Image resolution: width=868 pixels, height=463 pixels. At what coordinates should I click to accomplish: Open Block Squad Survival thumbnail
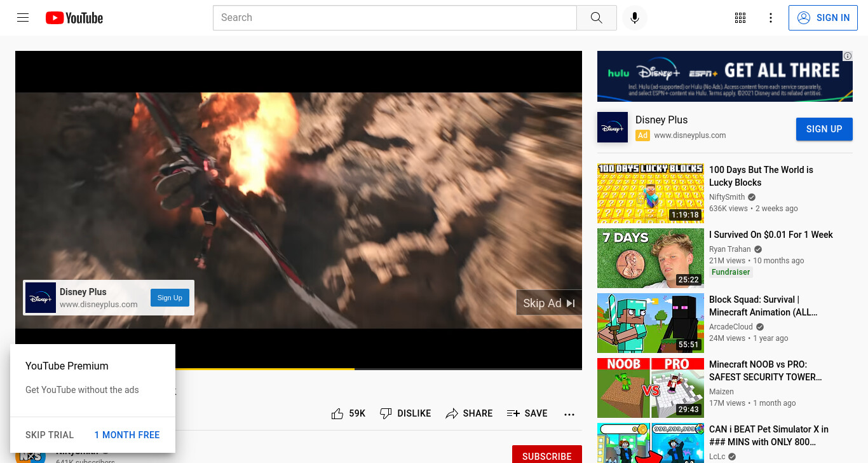[x=651, y=323]
